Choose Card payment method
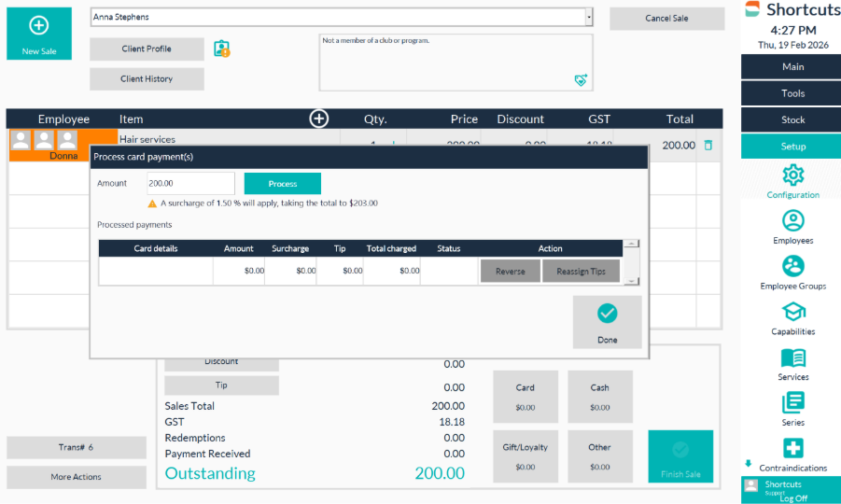The image size is (841, 504). coord(526,397)
